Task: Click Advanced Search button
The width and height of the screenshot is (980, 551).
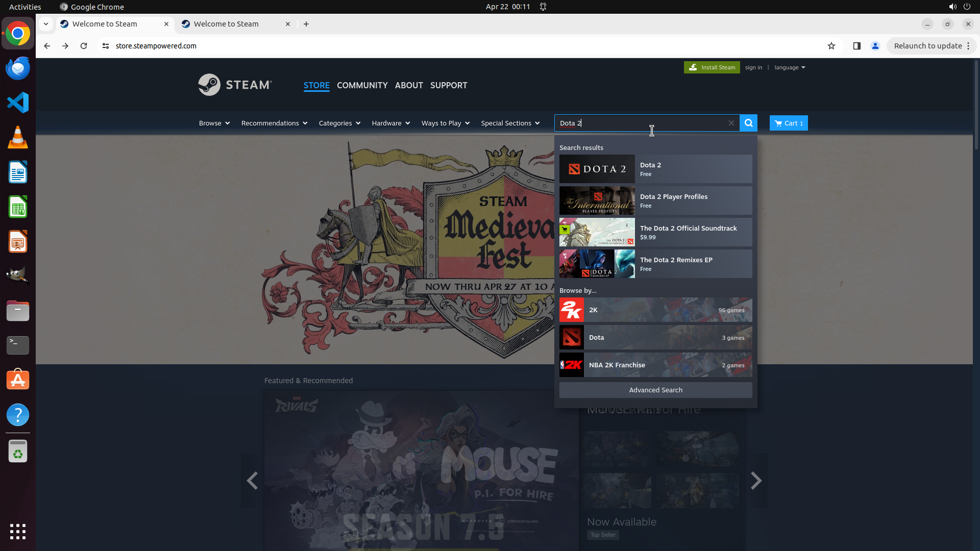Action: coord(655,390)
